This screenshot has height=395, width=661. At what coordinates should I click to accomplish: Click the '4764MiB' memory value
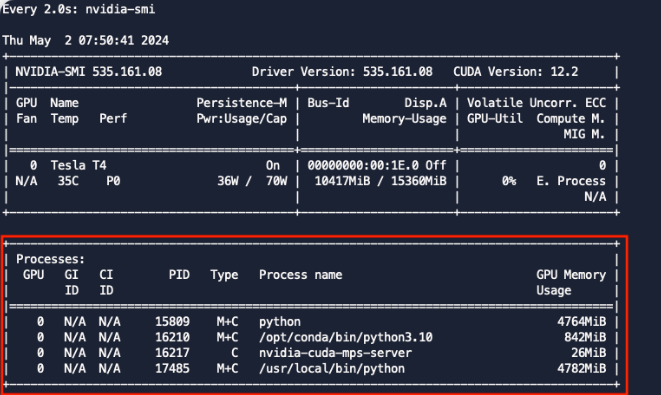point(581,322)
